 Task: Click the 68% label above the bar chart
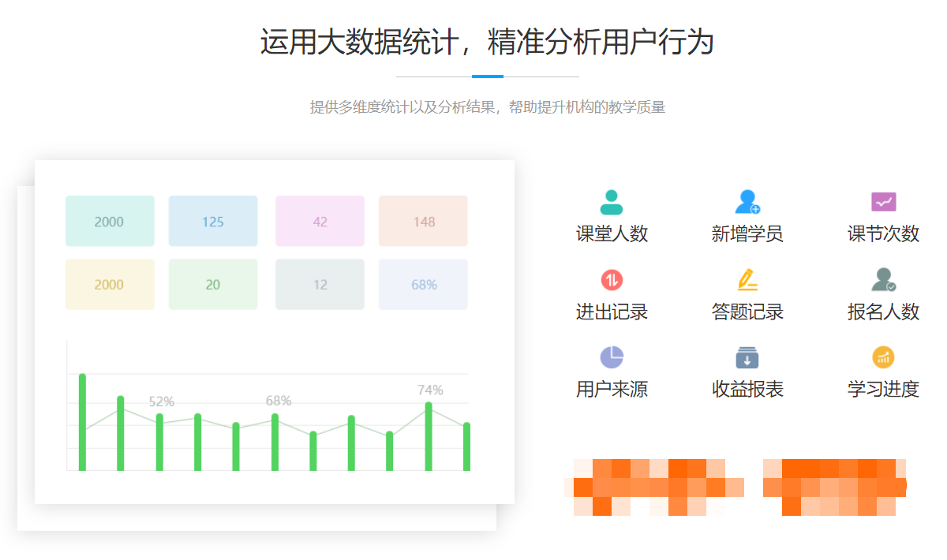pyautogui.click(x=279, y=401)
